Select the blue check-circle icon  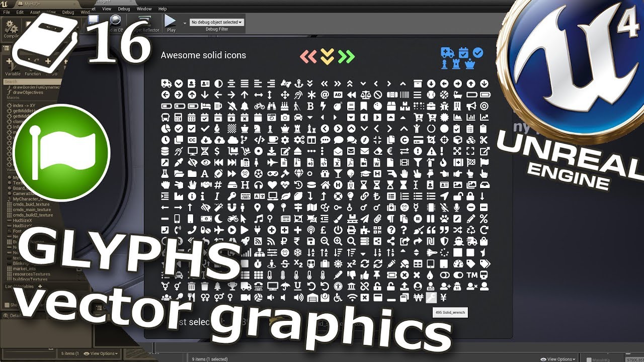click(478, 52)
